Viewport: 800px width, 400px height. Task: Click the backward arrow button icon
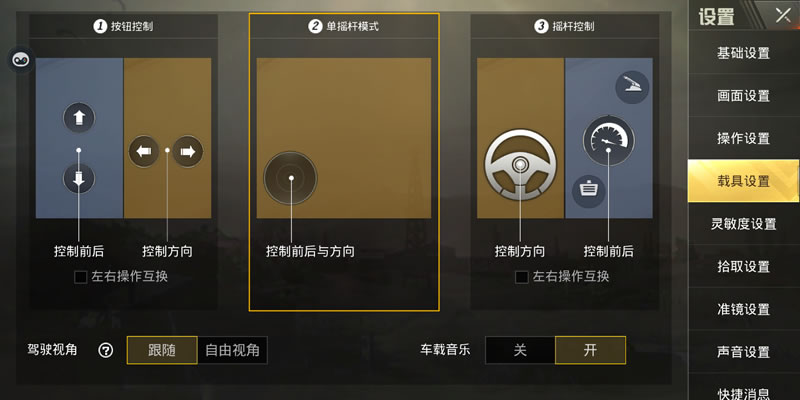[x=79, y=179]
